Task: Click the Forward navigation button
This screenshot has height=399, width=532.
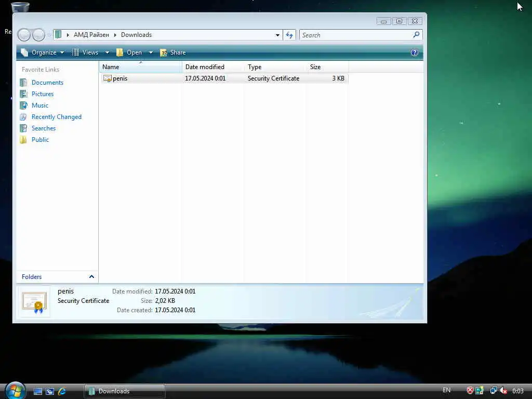Action: [x=38, y=35]
